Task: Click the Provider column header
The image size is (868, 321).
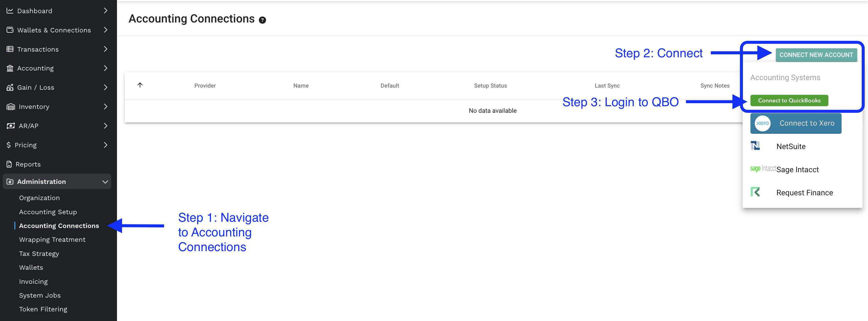Action: pyautogui.click(x=205, y=85)
